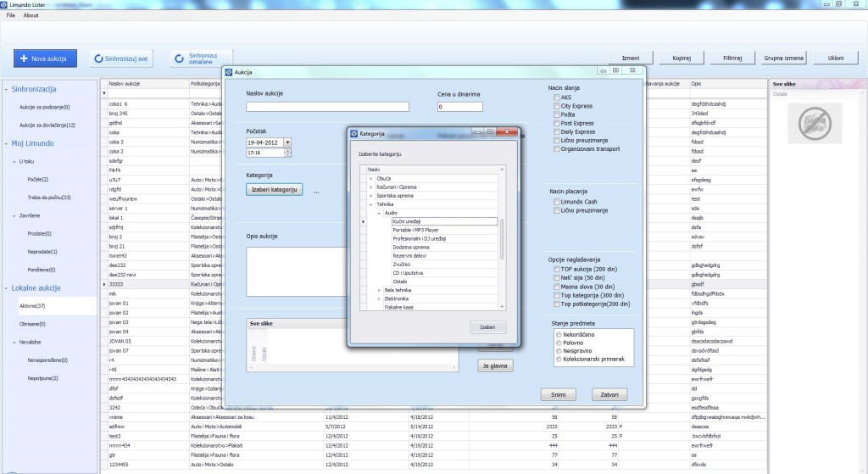Image resolution: width=868 pixels, height=474 pixels.
Task: Collapse the Moj Limundo section
Action: coord(6,143)
